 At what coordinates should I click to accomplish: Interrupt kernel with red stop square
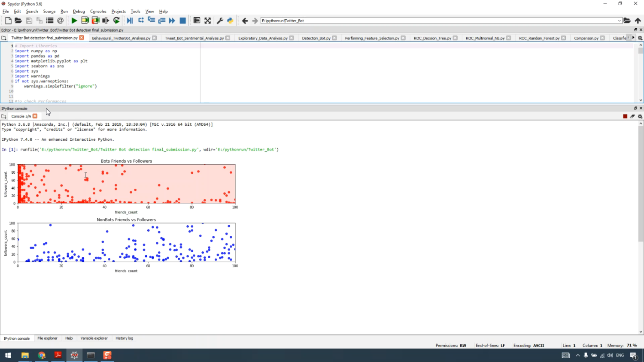[x=625, y=116]
